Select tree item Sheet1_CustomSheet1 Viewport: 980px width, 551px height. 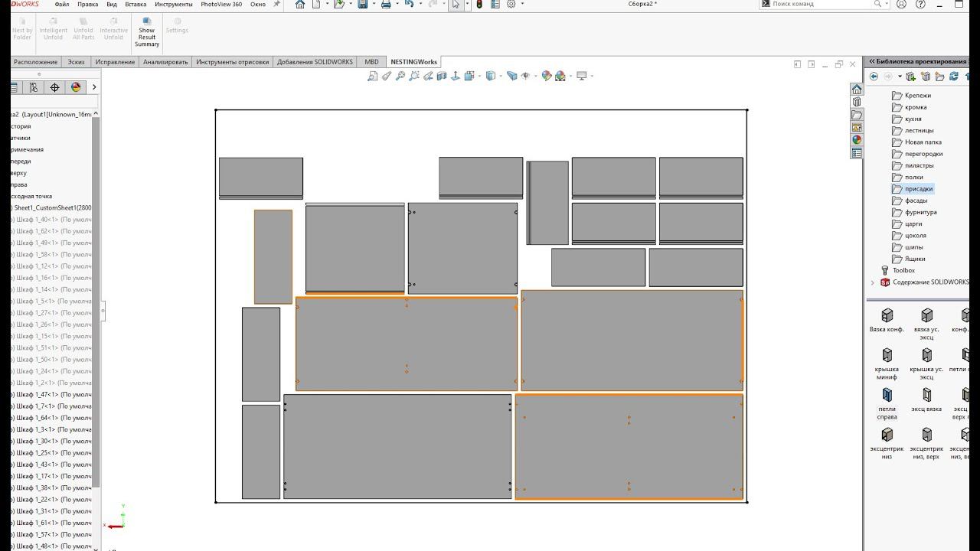coord(51,207)
